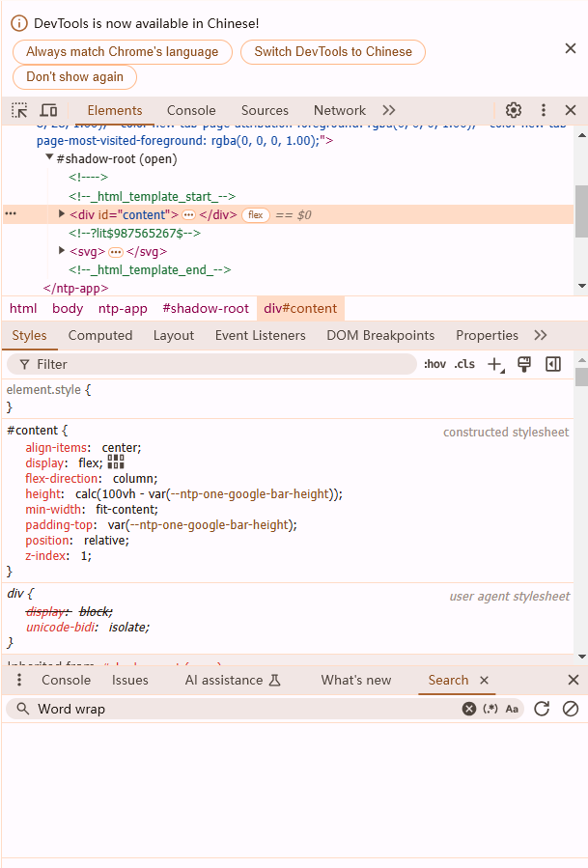Screen dimensions: 588x868
Task: Click the styles Filter input field
Action: [211, 364]
